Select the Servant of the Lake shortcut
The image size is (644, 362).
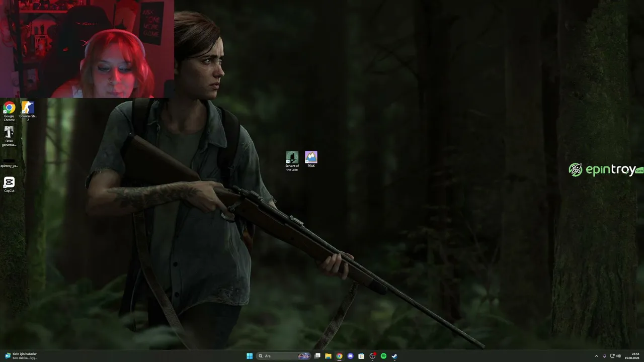point(292,161)
